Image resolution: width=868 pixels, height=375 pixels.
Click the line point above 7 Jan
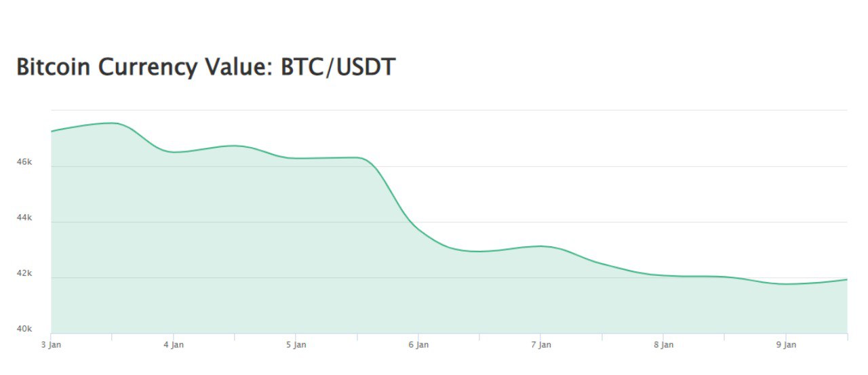(540, 246)
